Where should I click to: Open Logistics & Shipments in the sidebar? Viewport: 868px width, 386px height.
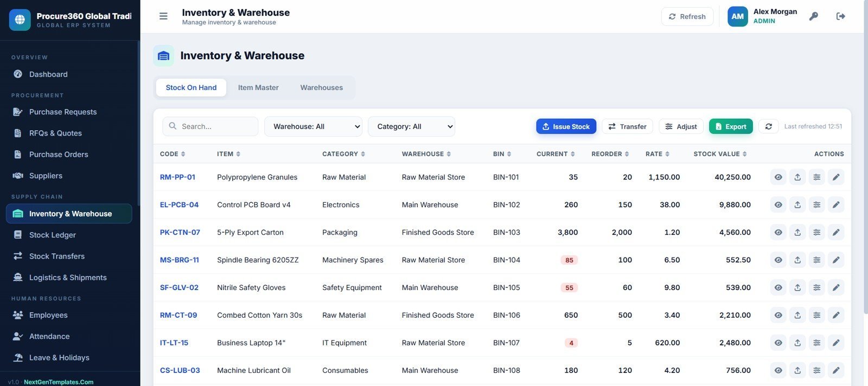click(69, 277)
